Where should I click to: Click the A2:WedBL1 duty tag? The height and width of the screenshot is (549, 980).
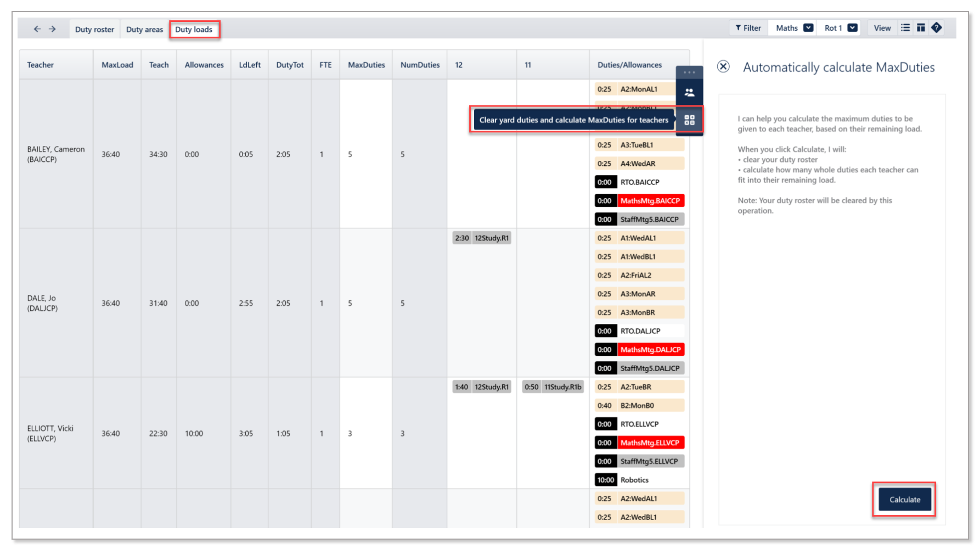pyautogui.click(x=639, y=517)
